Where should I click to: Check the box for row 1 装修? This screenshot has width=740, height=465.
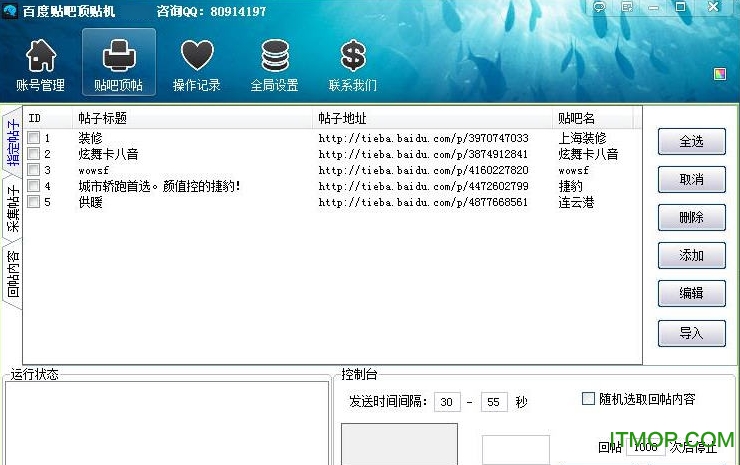[34, 138]
